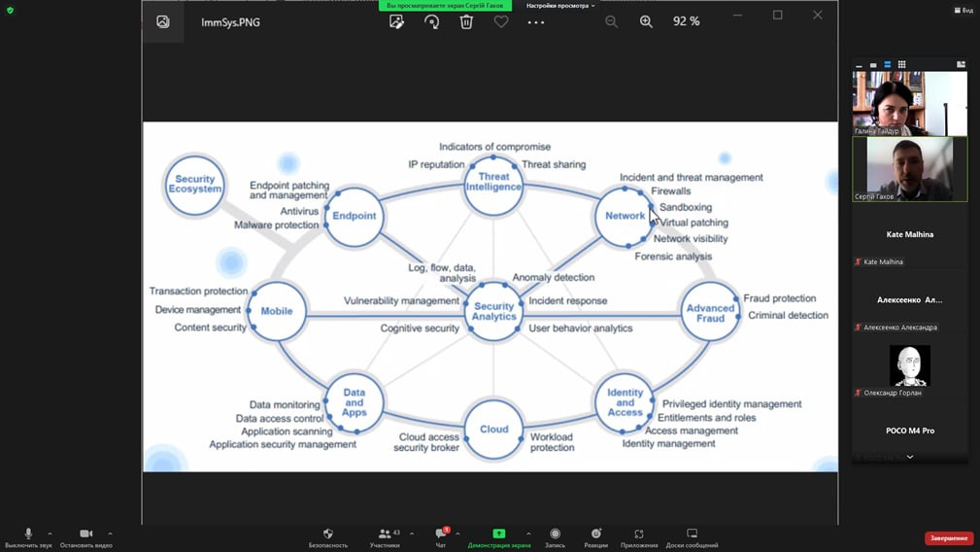Click 'Vulnerability management' label
This screenshot has width=980, height=552.
pyautogui.click(x=401, y=301)
